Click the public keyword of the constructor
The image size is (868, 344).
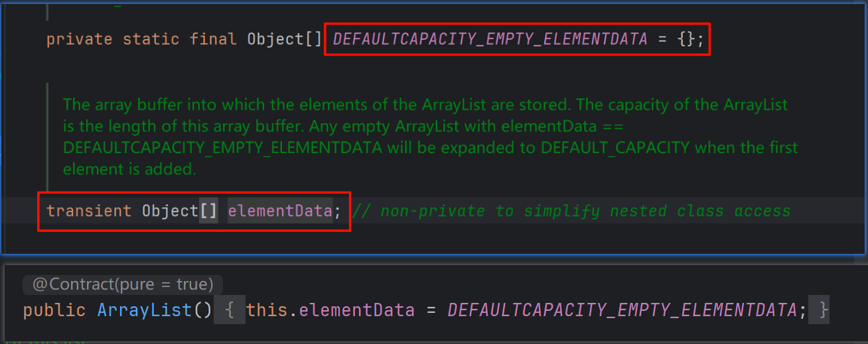click(x=54, y=310)
